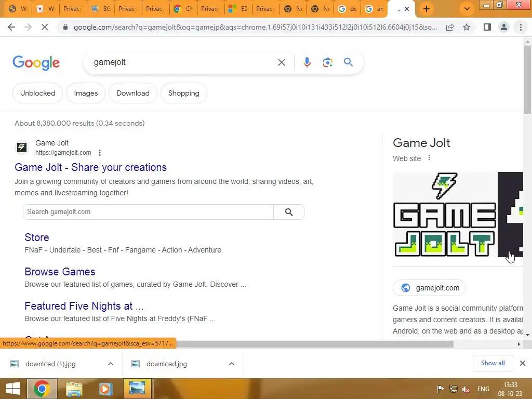This screenshot has width=532, height=399.
Task: Expand options for download.jpg
Action: 232,364
